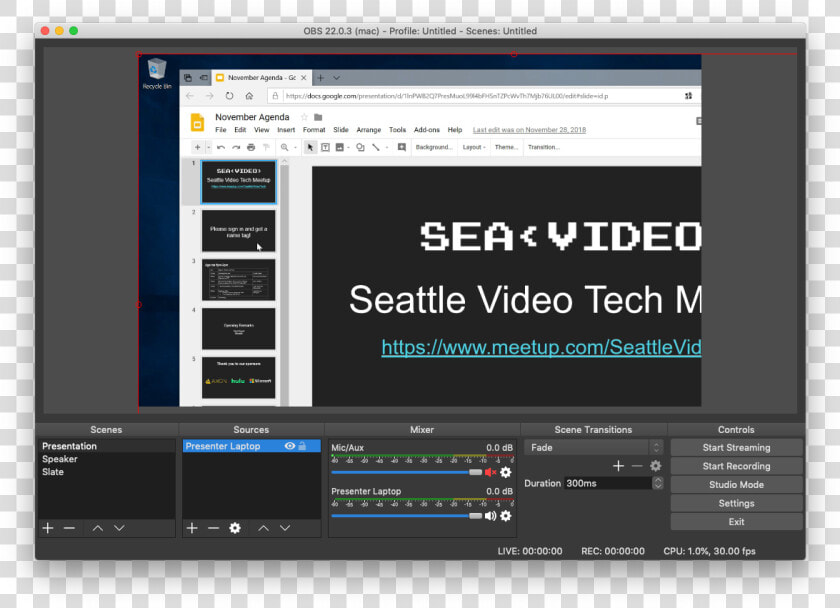Open Insert menu in Google Slides
The image size is (840, 608).
click(286, 130)
